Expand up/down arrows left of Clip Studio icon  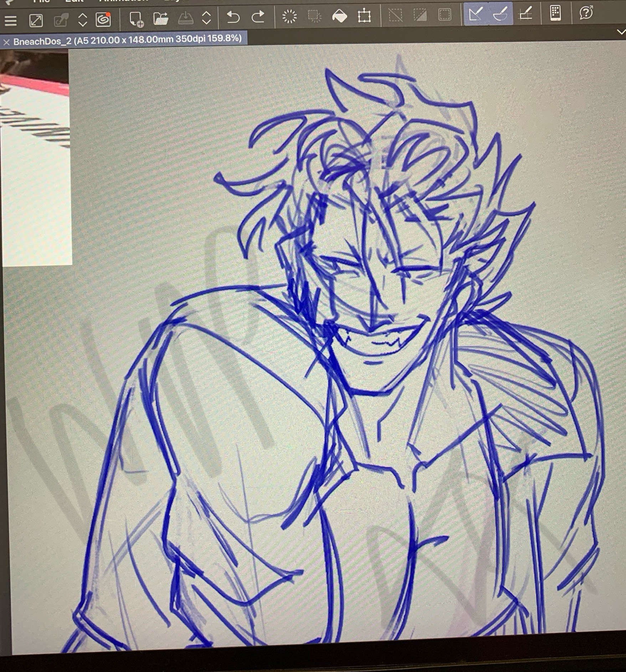82,20
